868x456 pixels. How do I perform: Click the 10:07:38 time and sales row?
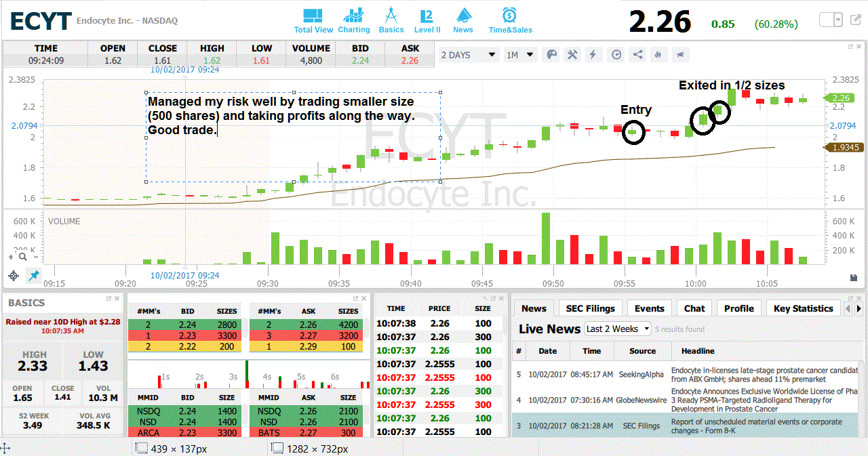[x=439, y=323]
